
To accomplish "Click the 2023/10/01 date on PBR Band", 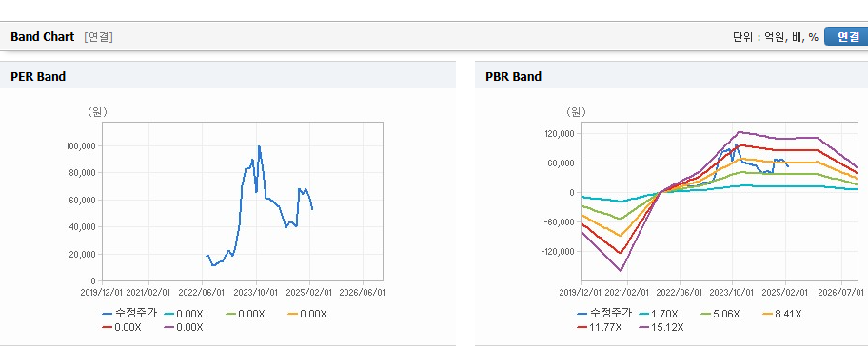I will click(733, 292).
